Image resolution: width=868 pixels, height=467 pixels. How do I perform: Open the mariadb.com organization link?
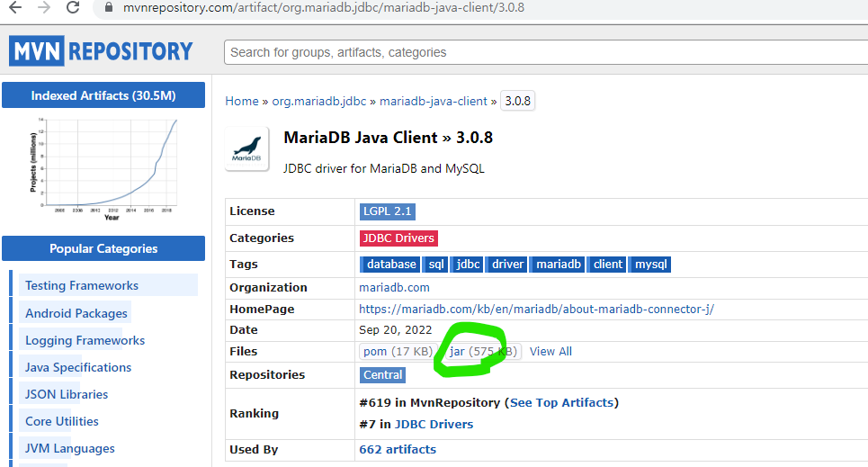394,288
